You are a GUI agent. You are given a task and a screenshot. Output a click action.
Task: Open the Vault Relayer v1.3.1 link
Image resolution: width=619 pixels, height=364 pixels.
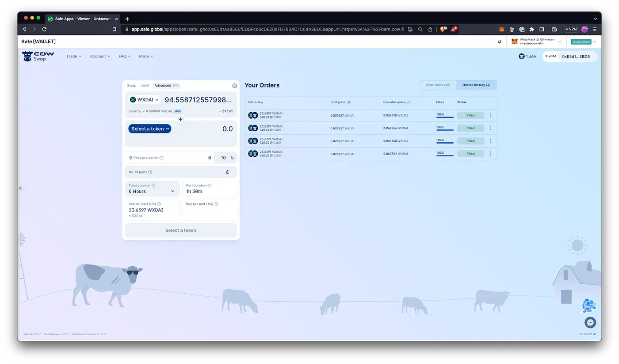click(x=56, y=334)
